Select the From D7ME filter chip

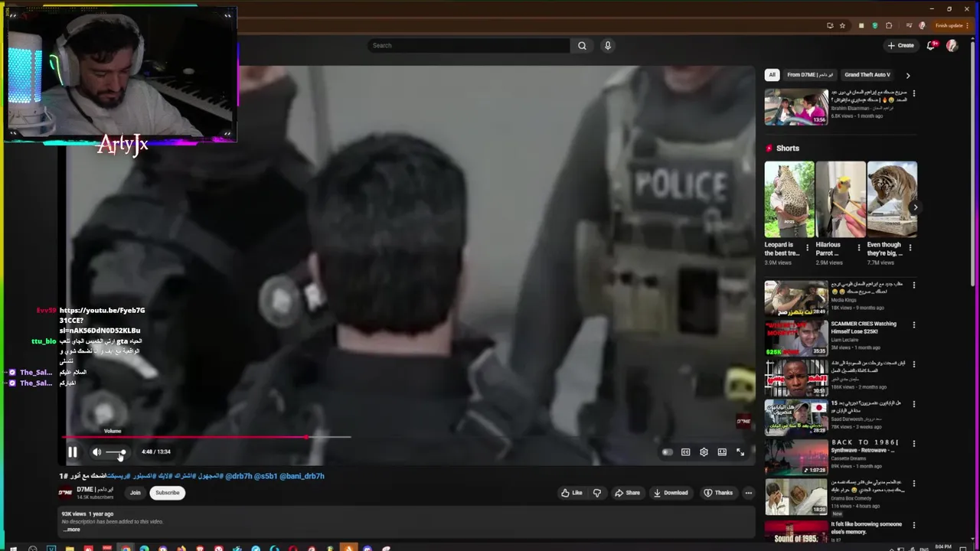810,75
